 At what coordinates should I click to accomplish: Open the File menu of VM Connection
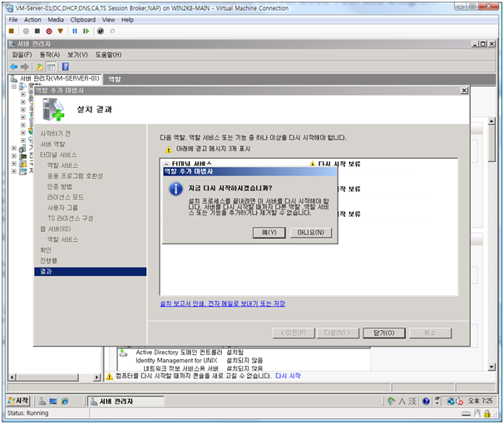(x=13, y=20)
